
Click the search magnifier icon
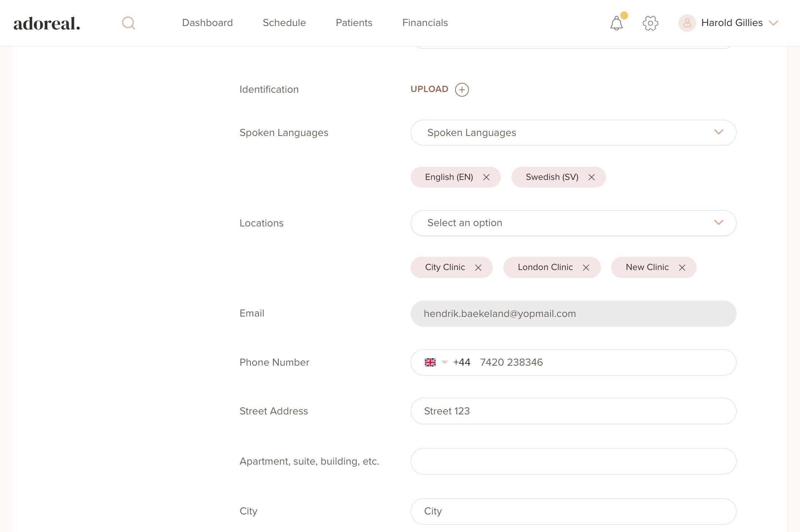tap(128, 23)
